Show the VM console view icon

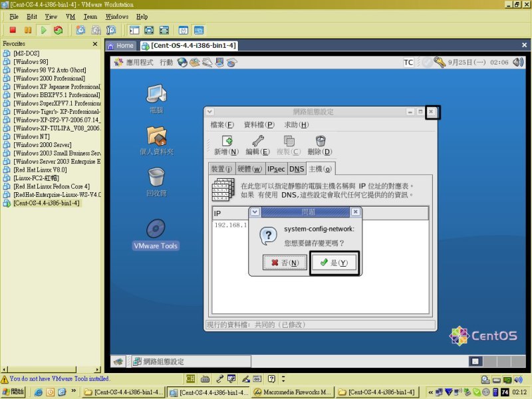click(199, 30)
